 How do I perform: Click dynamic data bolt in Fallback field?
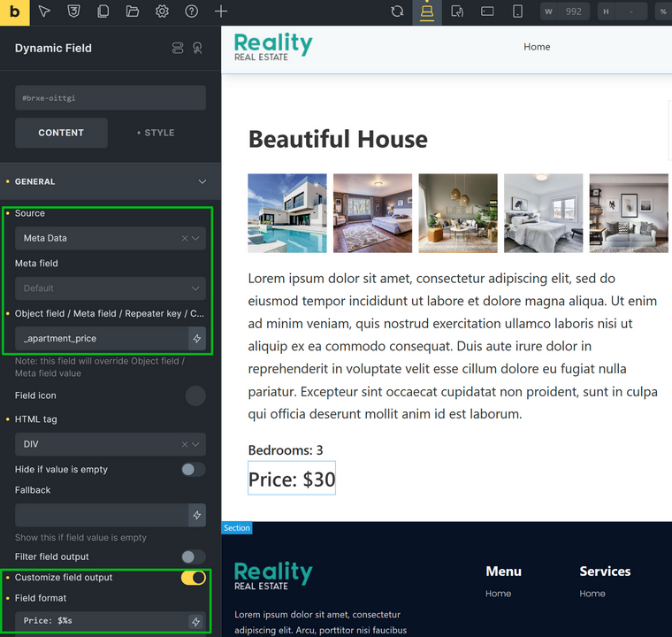click(x=197, y=515)
